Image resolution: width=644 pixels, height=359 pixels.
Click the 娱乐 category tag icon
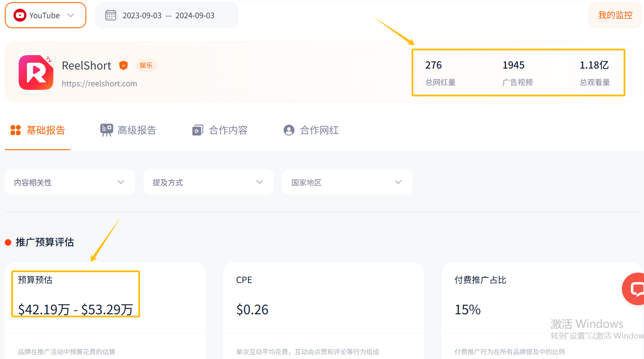pyautogui.click(x=146, y=65)
